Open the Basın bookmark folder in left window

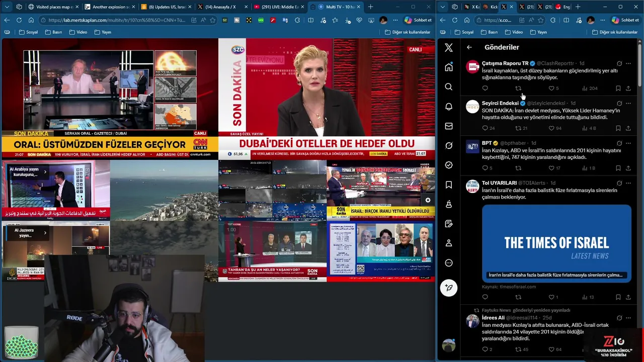coord(54,32)
